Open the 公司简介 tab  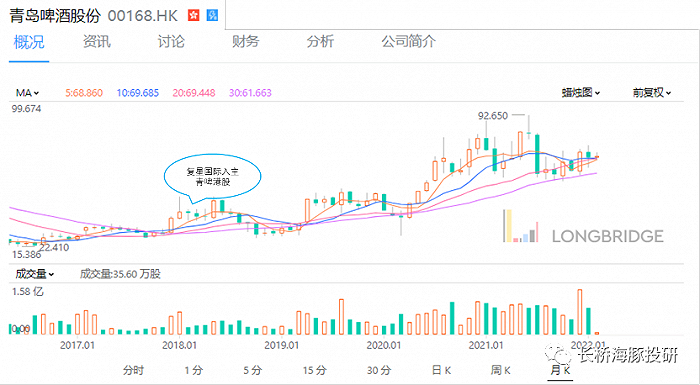[x=408, y=42]
